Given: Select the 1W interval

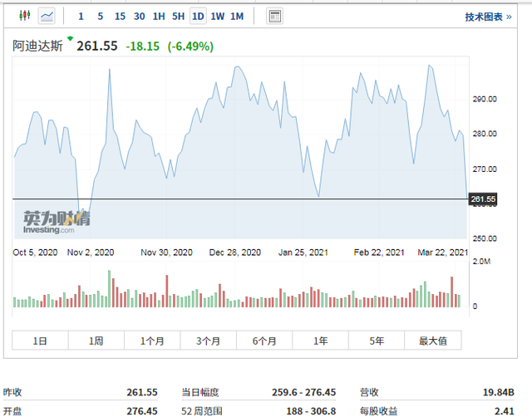Looking at the screenshot, I should 218,17.
